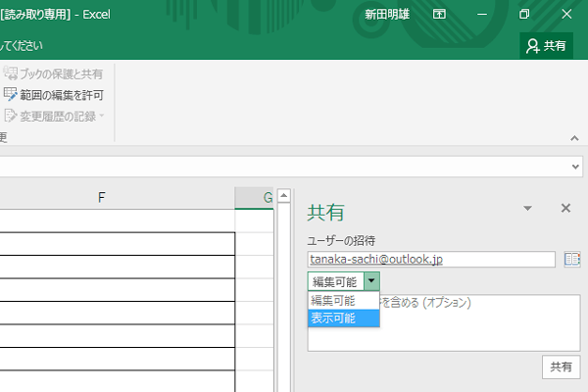Click the 共有 pane title text
This screenshot has height=392, width=588.
click(325, 213)
